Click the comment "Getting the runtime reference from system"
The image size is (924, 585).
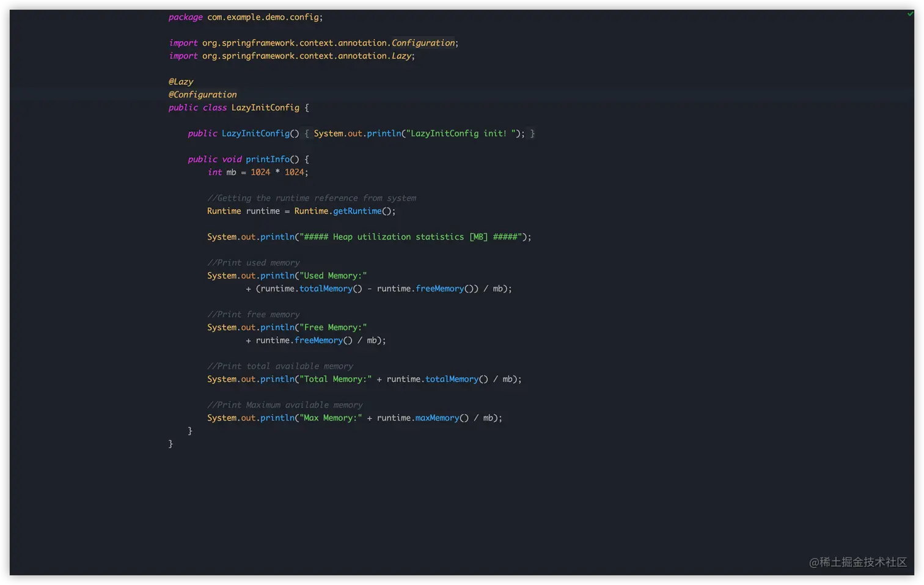tap(312, 198)
